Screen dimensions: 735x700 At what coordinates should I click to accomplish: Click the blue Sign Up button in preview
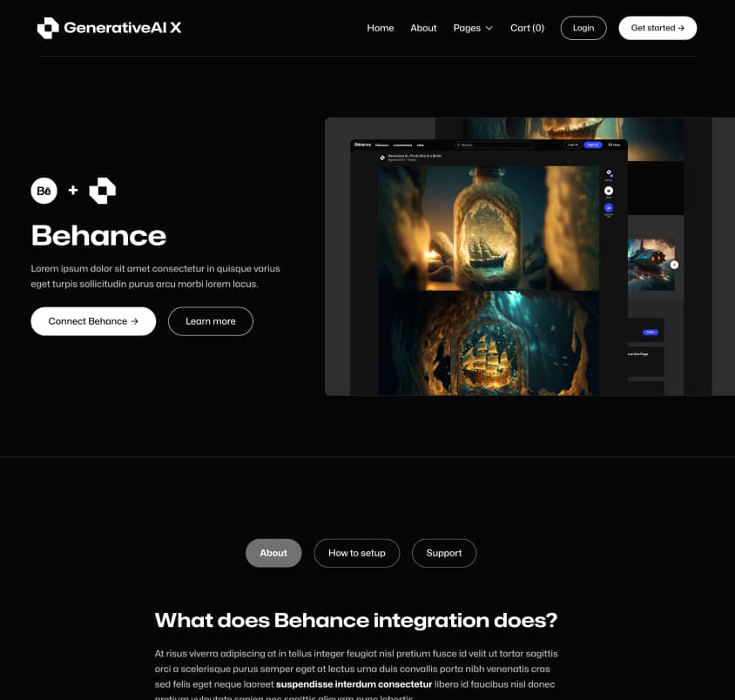592,145
